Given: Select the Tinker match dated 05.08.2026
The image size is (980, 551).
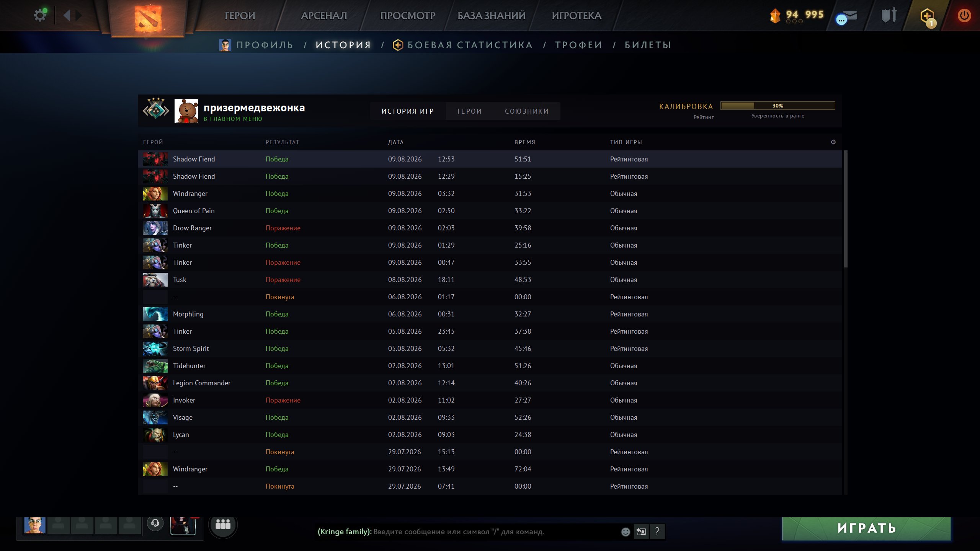Looking at the screenshot, I should pyautogui.click(x=490, y=331).
